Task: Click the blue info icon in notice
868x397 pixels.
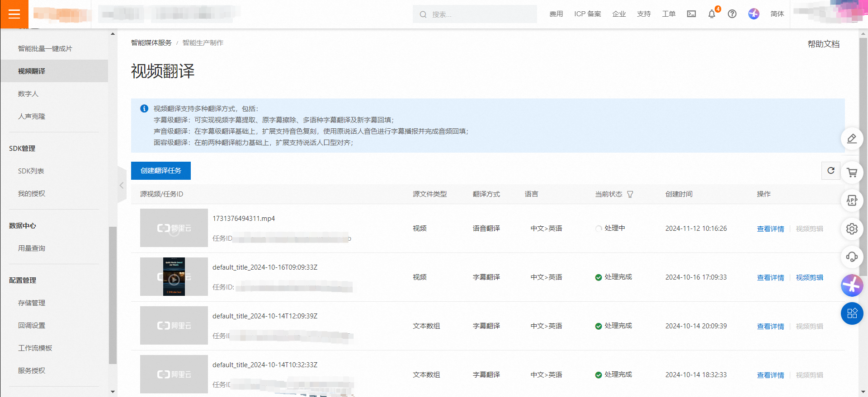Action: coord(144,108)
